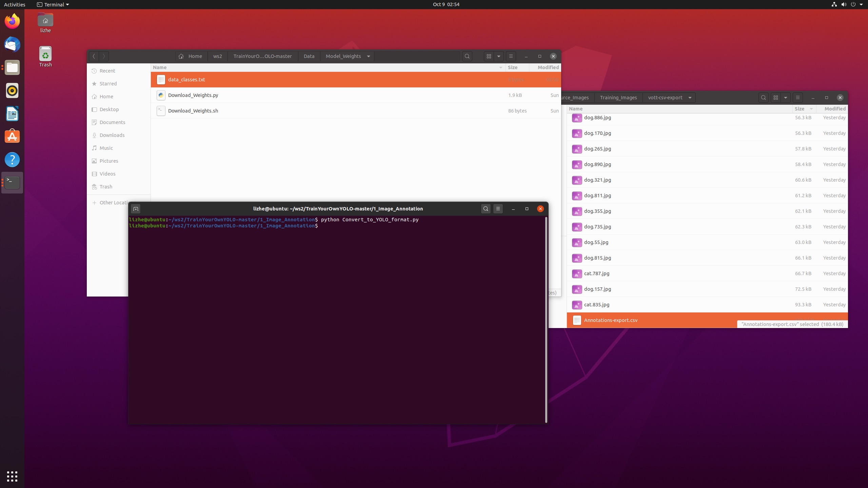Open Trash in sidebar
Viewport: 868px width, 488px height.
pos(118,187)
